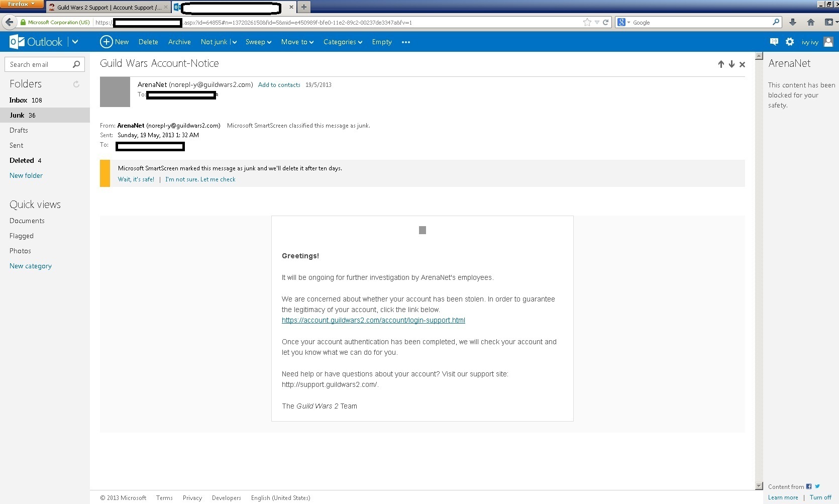Screen dimensions: 839x504
Task: Close the Outlook browser tab
Action: coord(291,7)
